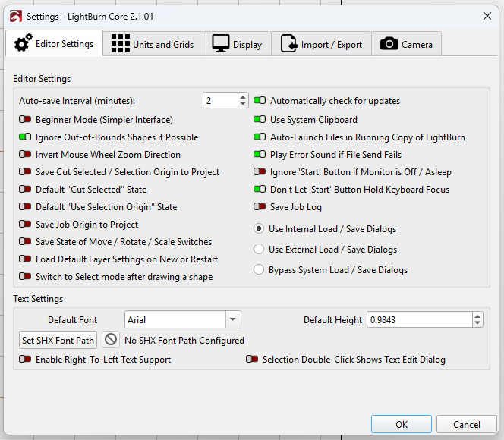Image resolution: width=504 pixels, height=440 pixels.
Task: Toggle Save State of Move / Rotate / Scale Switches
Action: 25,241
